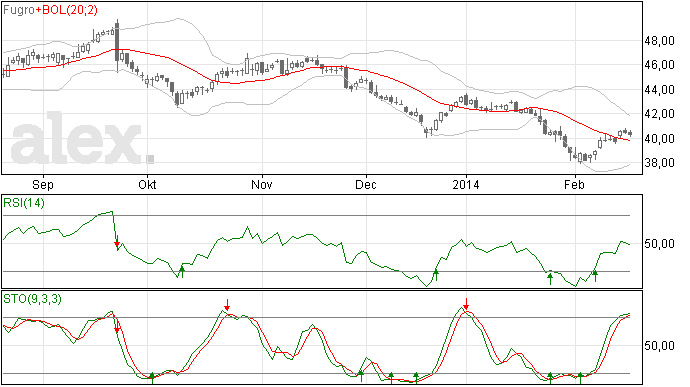690x387 pixels.
Task: Click the Nov month axis label
Action: (x=262, y=184)
